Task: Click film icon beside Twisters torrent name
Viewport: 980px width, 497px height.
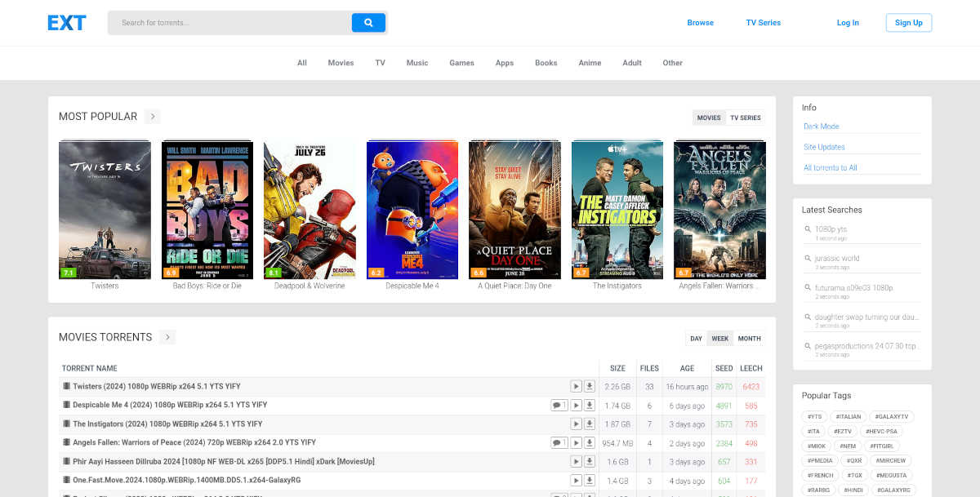Action: coord(66,387)
